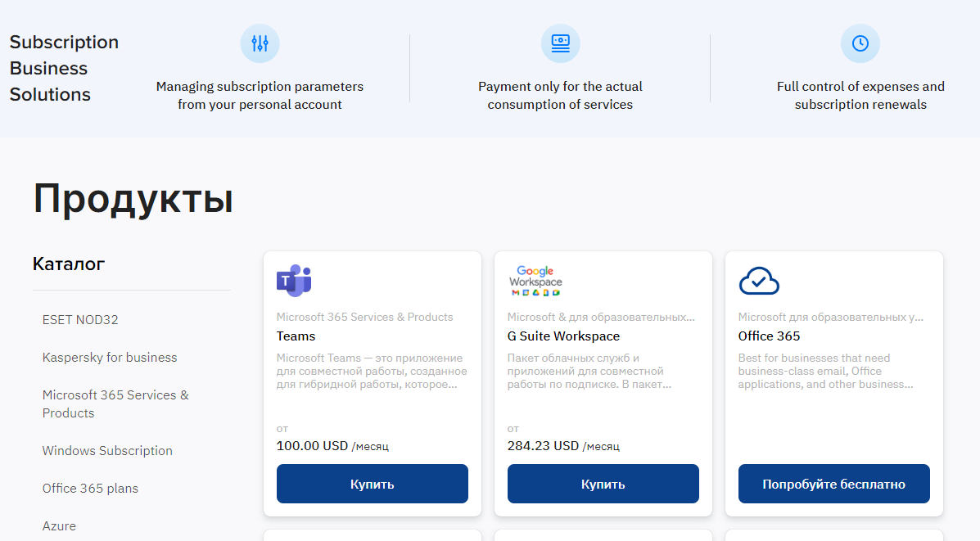Open the Office 365 product title
This screenshot has width=980, height=541.
click(x=769, y=336)
